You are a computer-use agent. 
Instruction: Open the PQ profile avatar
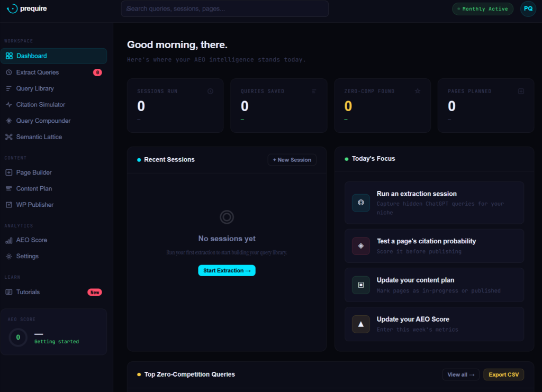pos(528,8)
